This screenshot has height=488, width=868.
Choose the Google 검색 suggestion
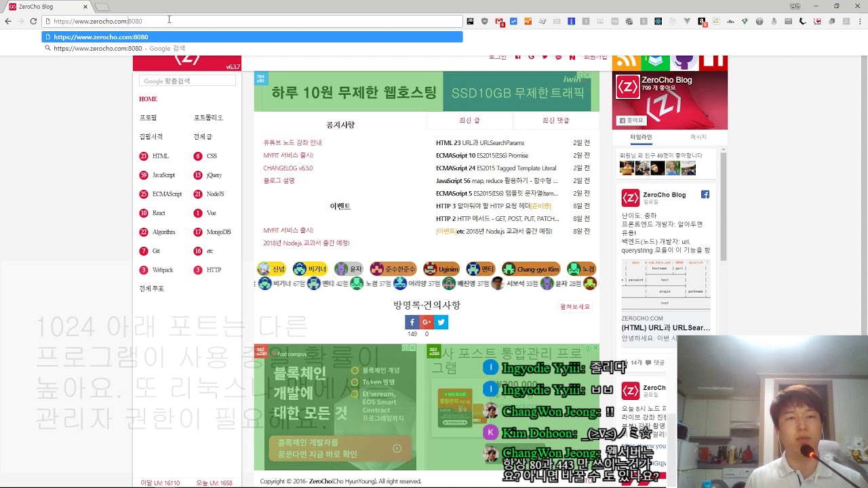point(252,49)
